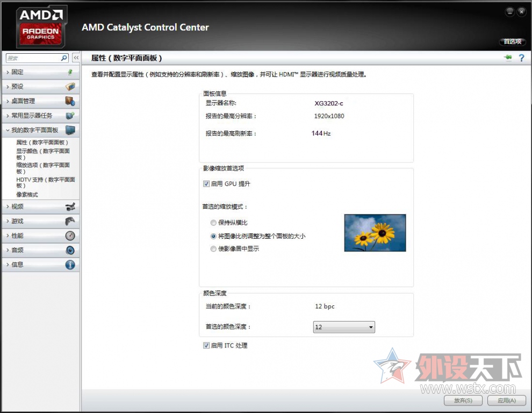The image size is (532, 413).
Task: Expand the 性能 section
Action: pos(41,236)
